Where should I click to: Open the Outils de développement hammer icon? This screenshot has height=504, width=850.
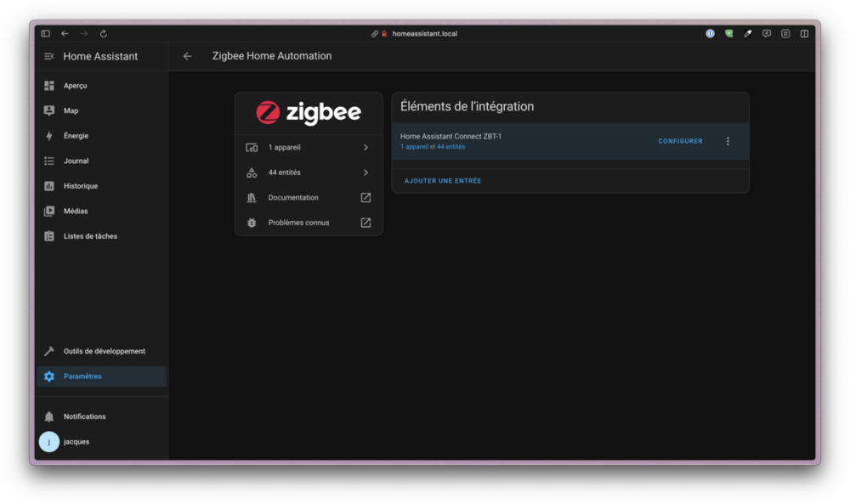point(49,351)
